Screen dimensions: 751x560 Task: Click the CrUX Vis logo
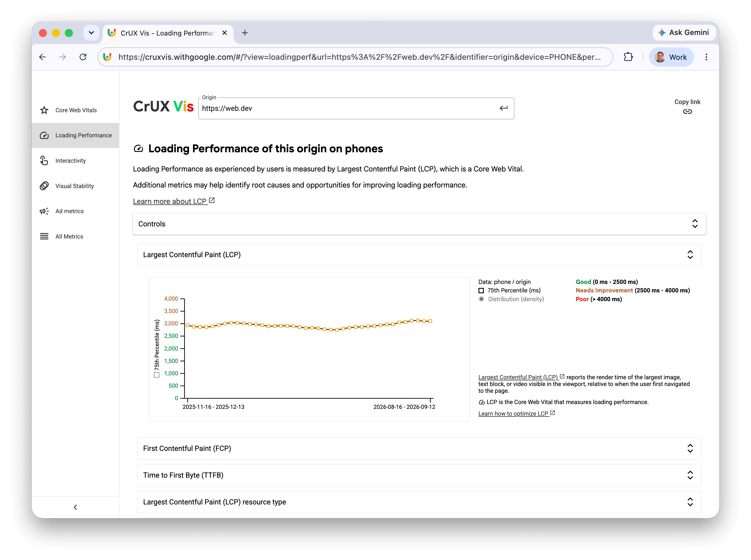coord(163,106)
